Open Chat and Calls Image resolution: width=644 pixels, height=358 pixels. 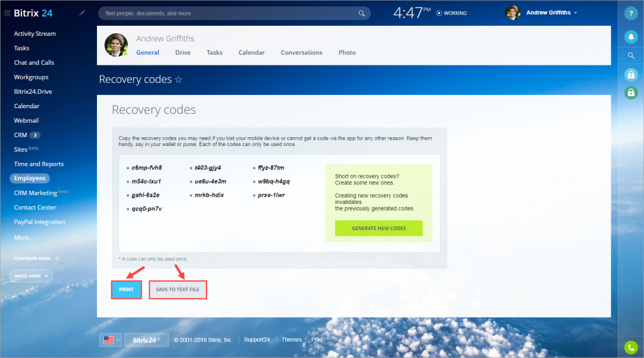click(x=34, y=62)
